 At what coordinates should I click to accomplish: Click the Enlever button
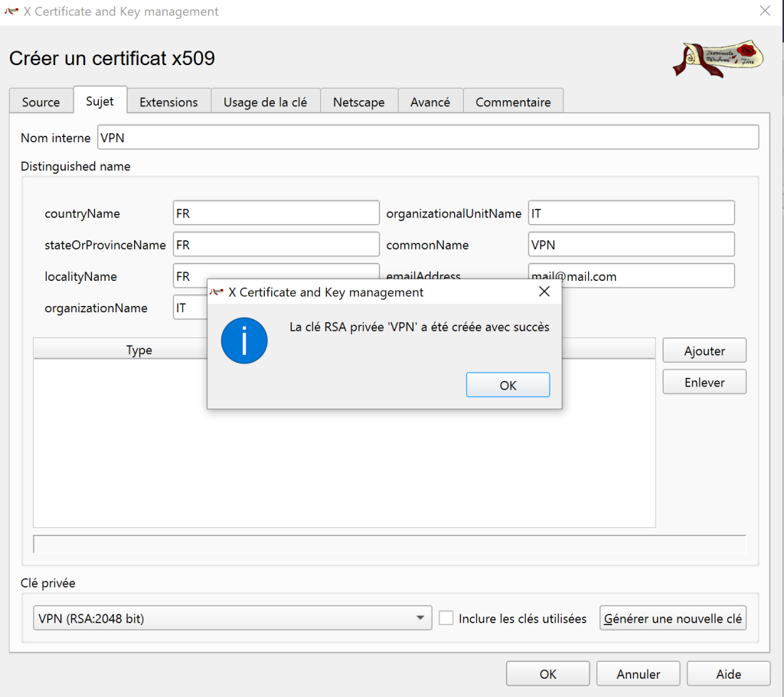[704, 382]
